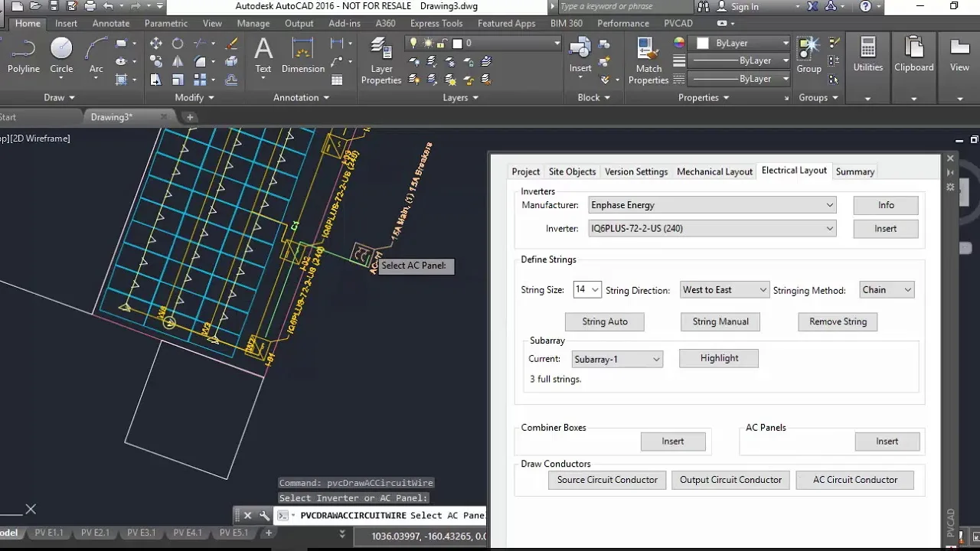Open the String Size dropdown
Viewport: 980px width, 551px height.
point(586,290)
